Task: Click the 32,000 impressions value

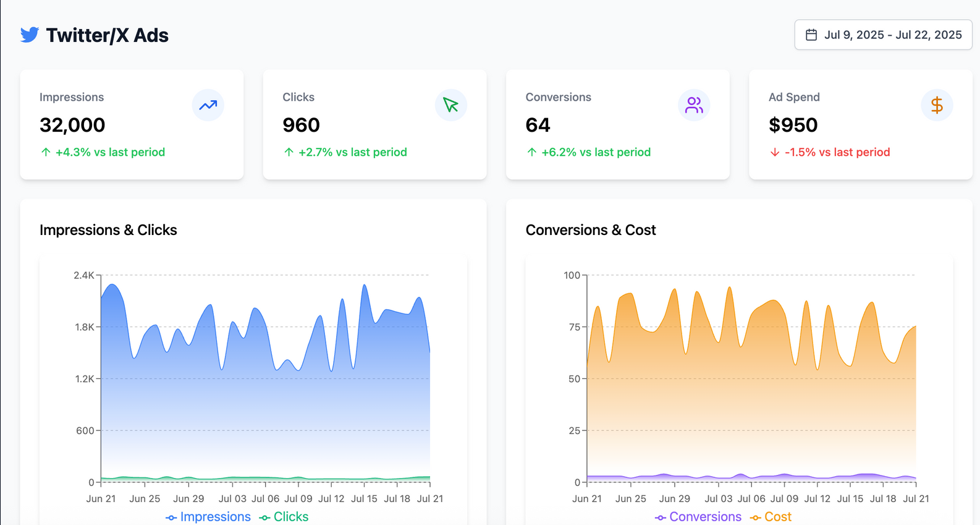Action: coord(72,125)
